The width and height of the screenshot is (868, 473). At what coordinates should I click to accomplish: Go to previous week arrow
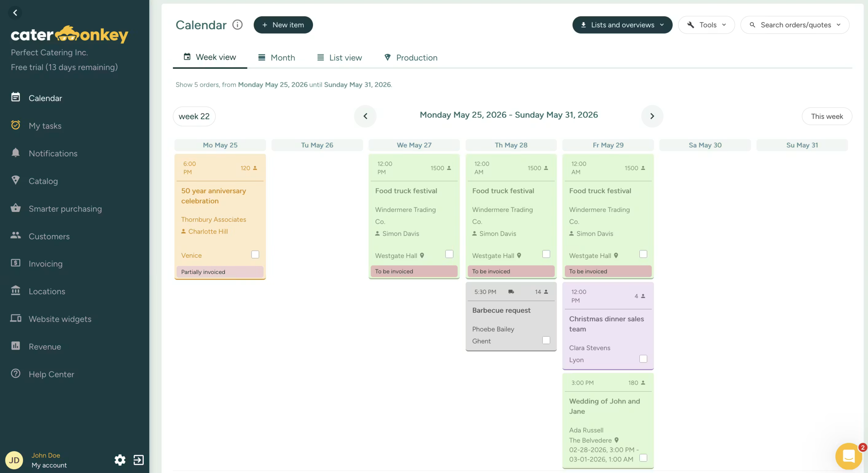point(365,116)
